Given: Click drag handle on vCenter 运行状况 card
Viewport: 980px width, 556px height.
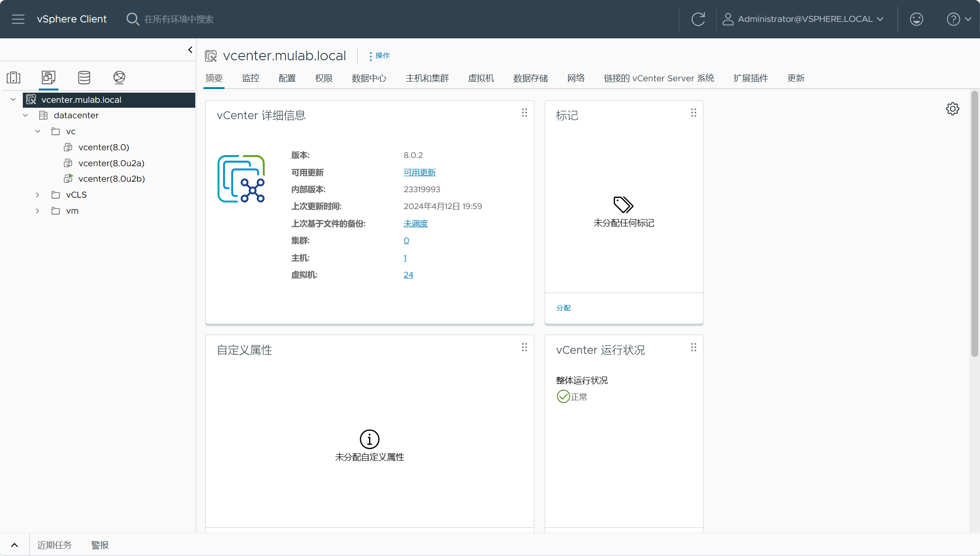Looking at the screenshot, I should [693, 347].
